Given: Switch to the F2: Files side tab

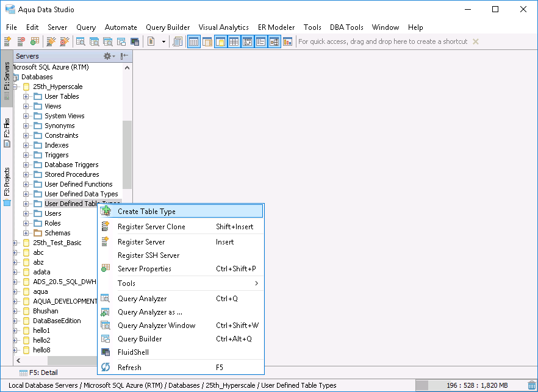Looking at the screenshot, I should [7, 133].
